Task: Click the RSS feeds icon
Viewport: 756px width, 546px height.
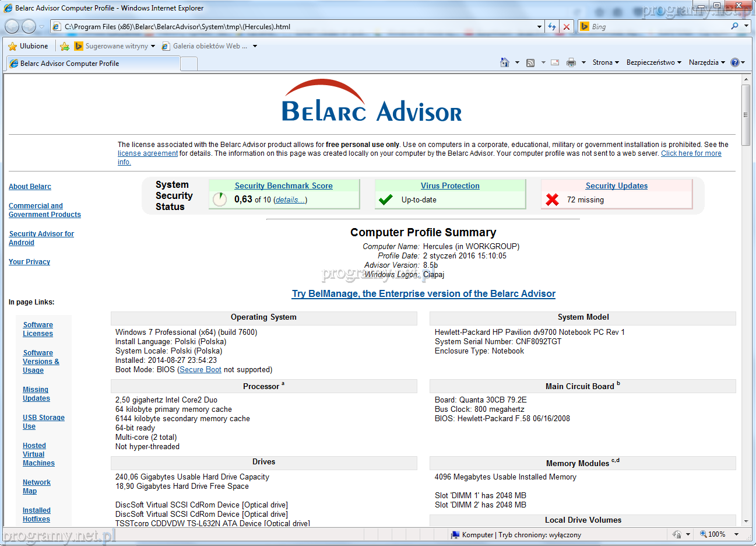Action: (x=530, y=62)
